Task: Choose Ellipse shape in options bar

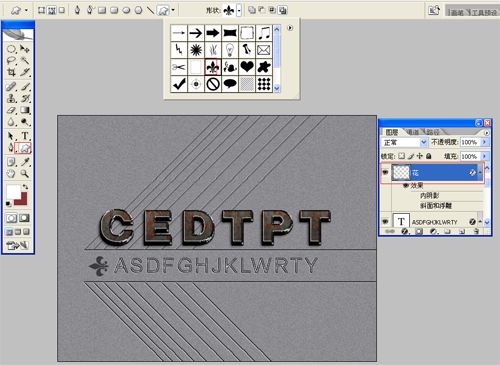Action: click(x=126, y=10)
